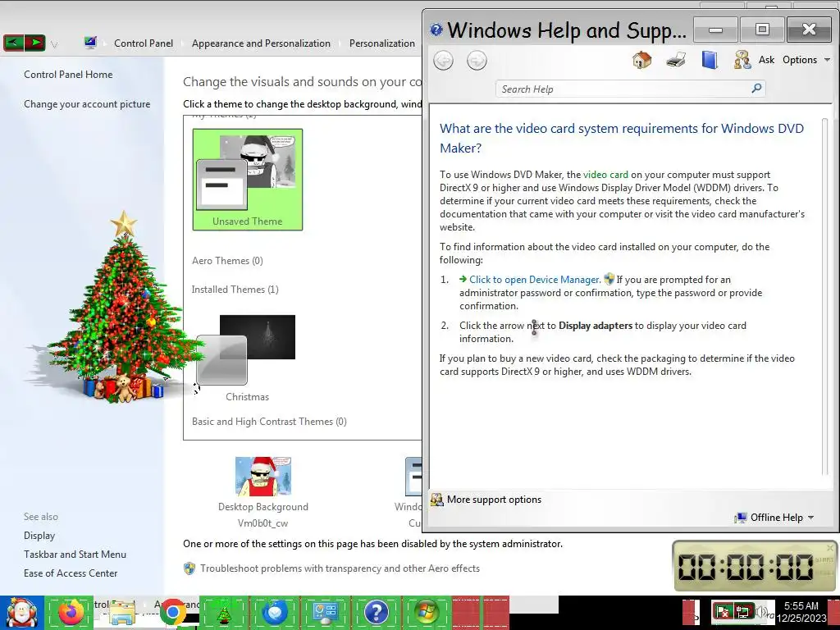Click to open Device Manager link
Screen dimensions: 840x630
[535, 280]
